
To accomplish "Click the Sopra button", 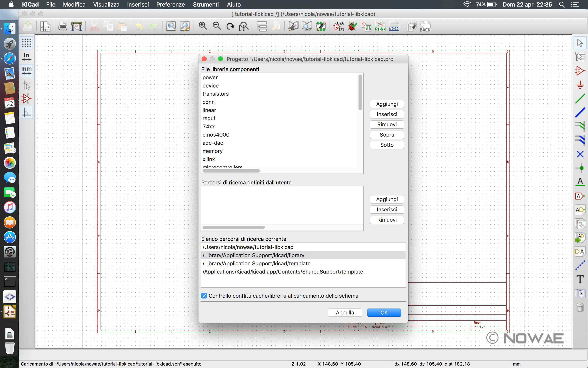I will (x=387, y=135).
